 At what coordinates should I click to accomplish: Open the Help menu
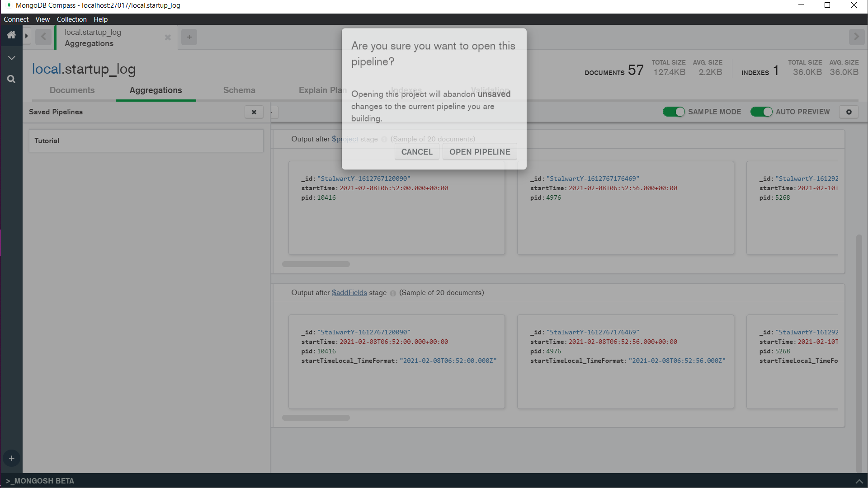(x=100, y=19)
